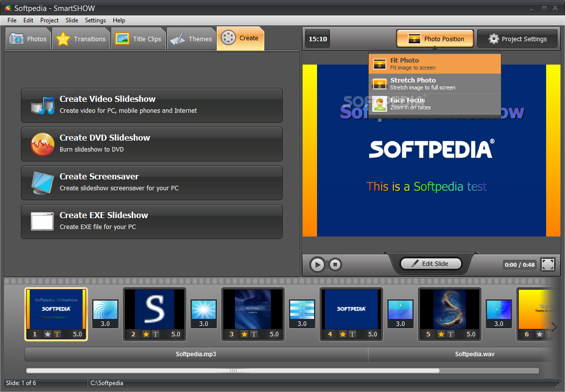Click the Softpedia.wav audio track
The width and height of the screenshot is (565, 392).
(463, 354)
